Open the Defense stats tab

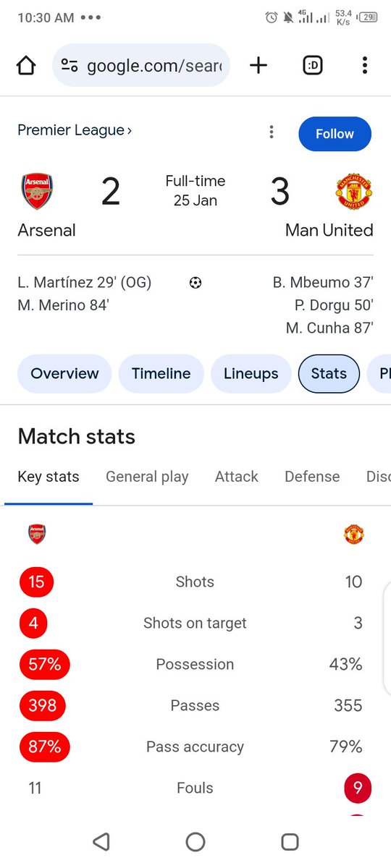[x=312, y=477]
